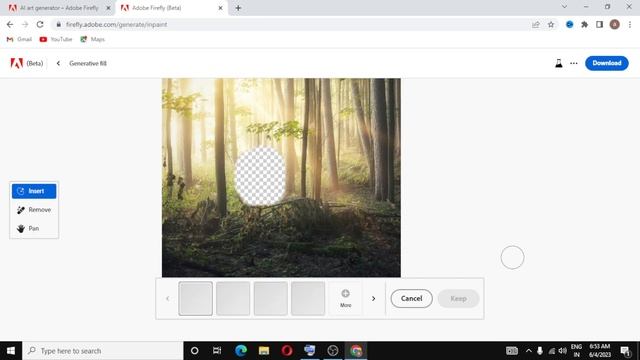Open Cortana circle on the taskbar
This screenshot has width=640, height=360.
point(195,351)
